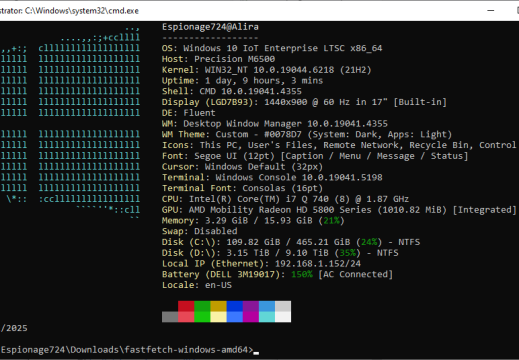The height and width of the screenshot is (360, 519).
Task: Click the dark green color block
Action: [202, 306]
